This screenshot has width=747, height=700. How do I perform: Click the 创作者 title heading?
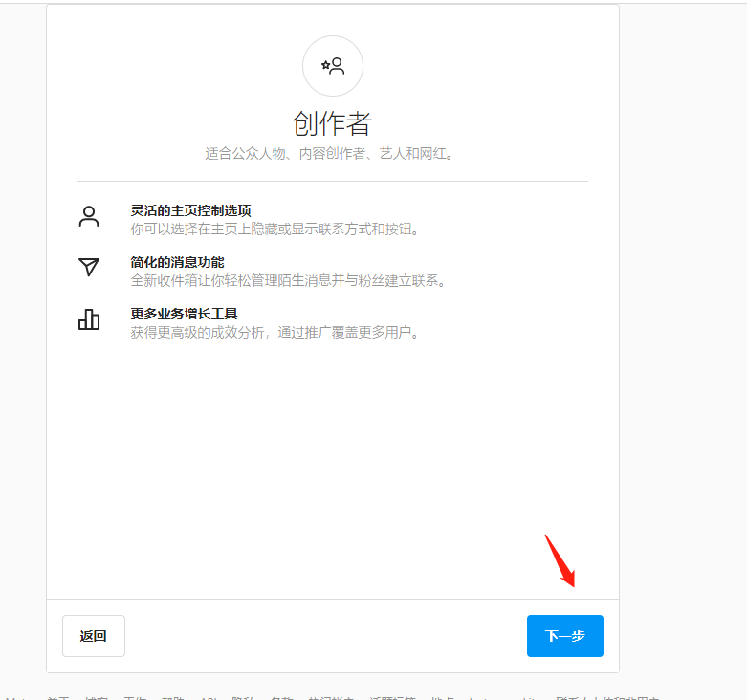332,123
